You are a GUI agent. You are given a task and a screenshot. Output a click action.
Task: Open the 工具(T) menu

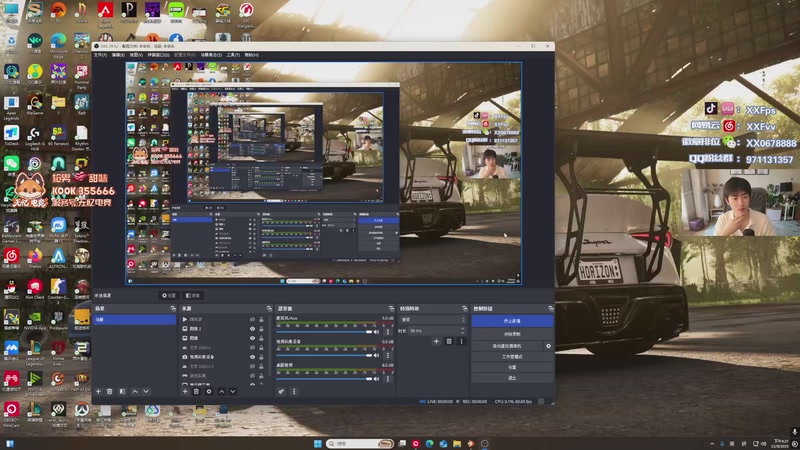[x=233, y=55]
